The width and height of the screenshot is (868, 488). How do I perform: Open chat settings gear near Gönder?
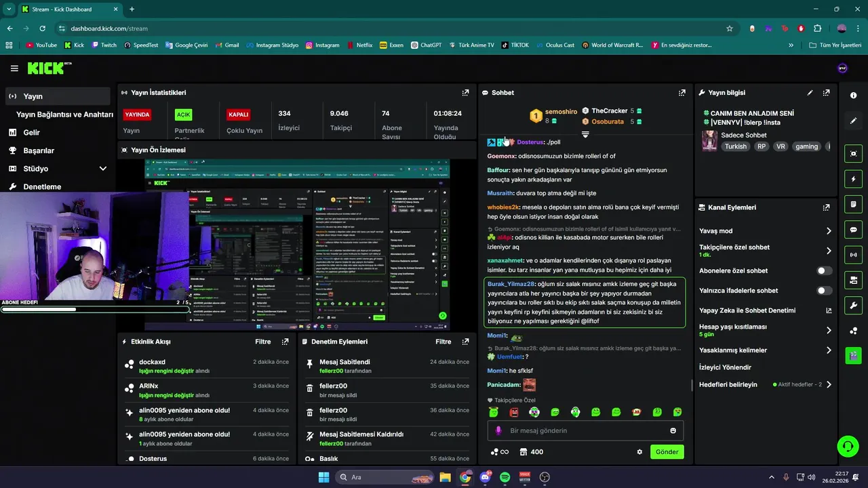pos(639,452)
